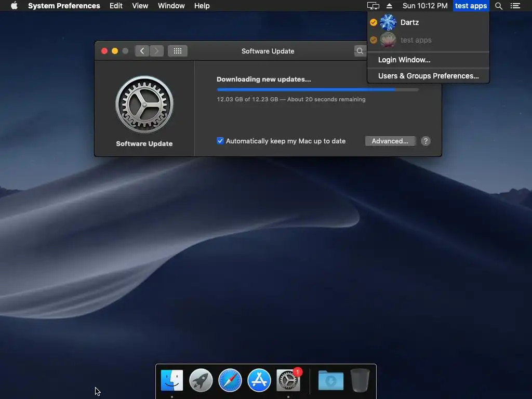Open the Edit menu
The image size is (532, 399).
click(x=116, y=6)
